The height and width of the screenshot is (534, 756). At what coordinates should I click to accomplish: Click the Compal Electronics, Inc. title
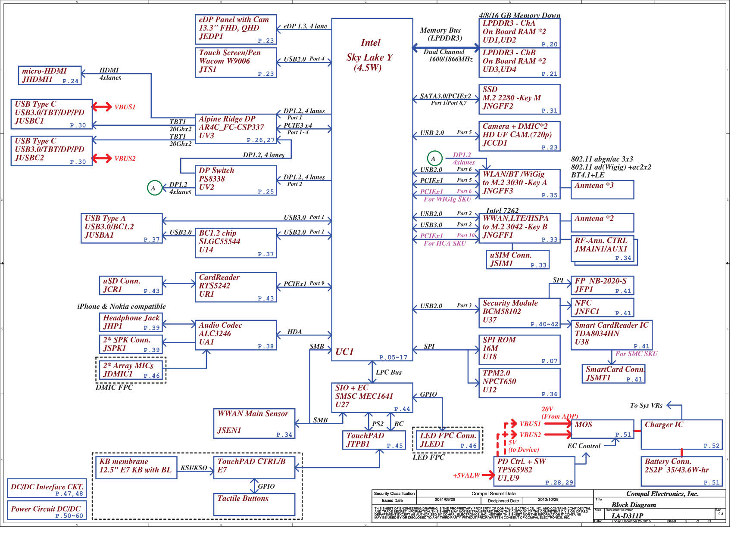662,494
